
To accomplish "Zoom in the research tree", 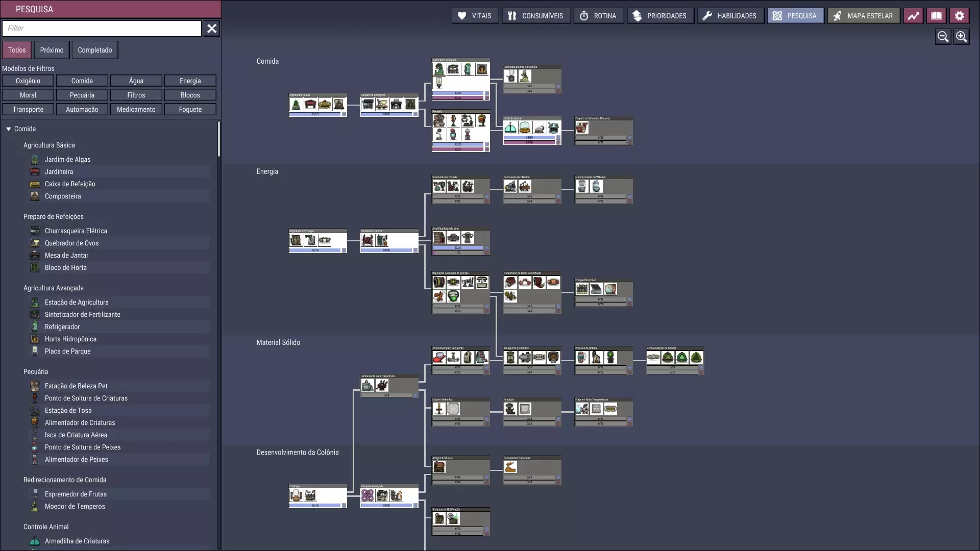I will pos(961,37).
